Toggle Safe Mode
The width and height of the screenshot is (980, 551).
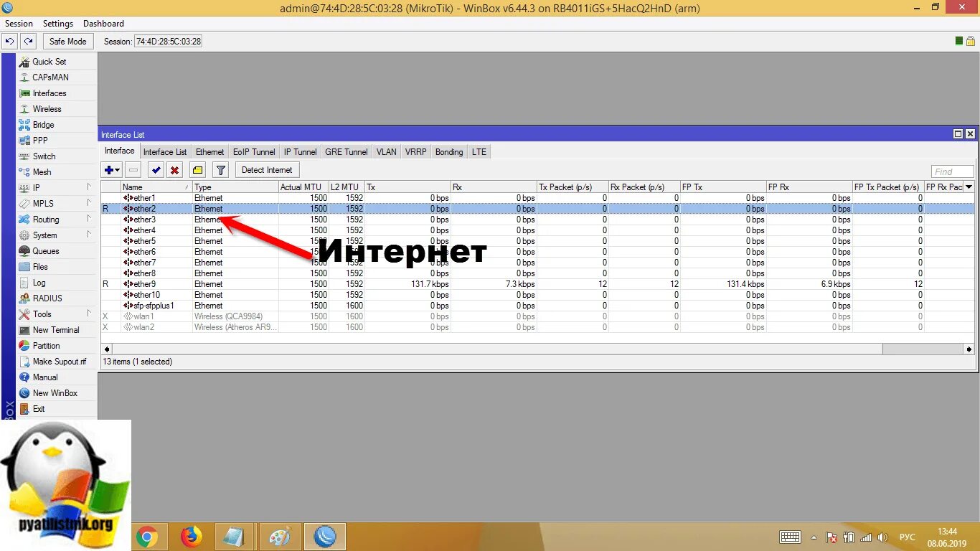pyautogui.click(x=68, y=42)
